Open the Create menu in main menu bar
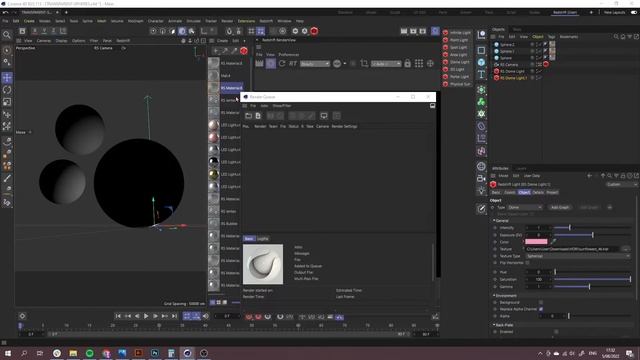640x360 pixels. click(x=29, y=21)
